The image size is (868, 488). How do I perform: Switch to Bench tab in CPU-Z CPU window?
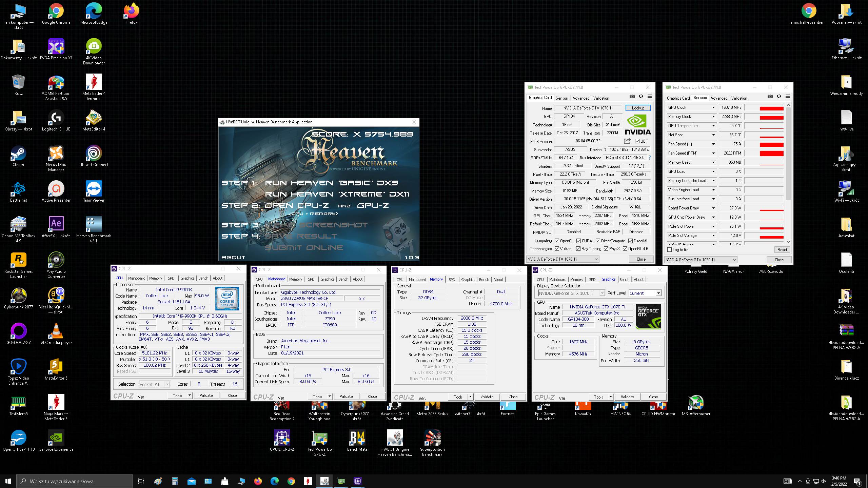(x=203, y=278)
